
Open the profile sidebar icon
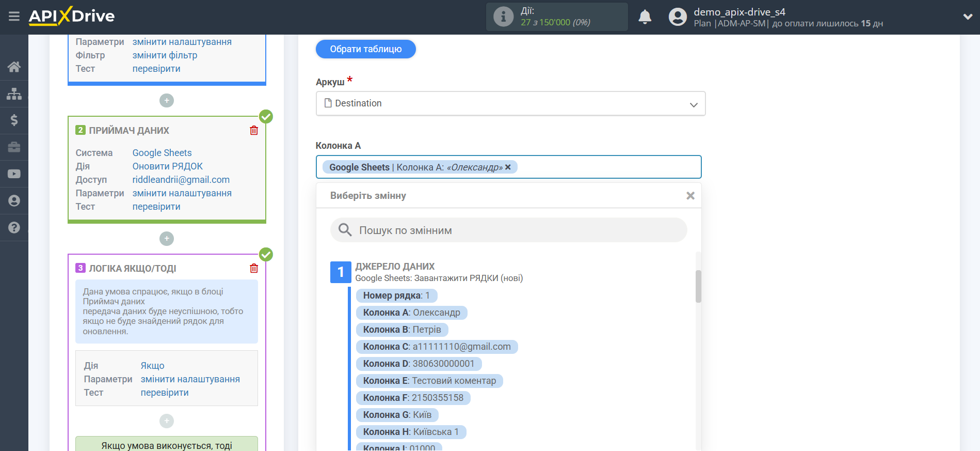[14, 200]
